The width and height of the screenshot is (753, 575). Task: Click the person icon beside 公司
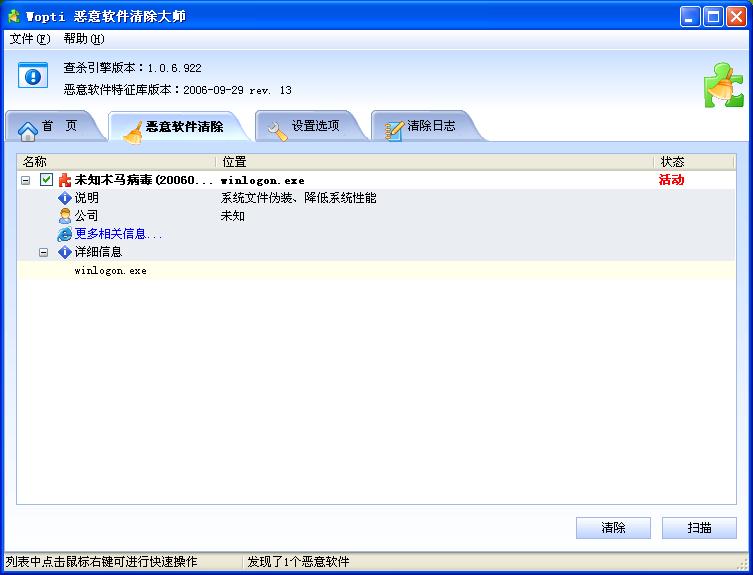(64, 216)
